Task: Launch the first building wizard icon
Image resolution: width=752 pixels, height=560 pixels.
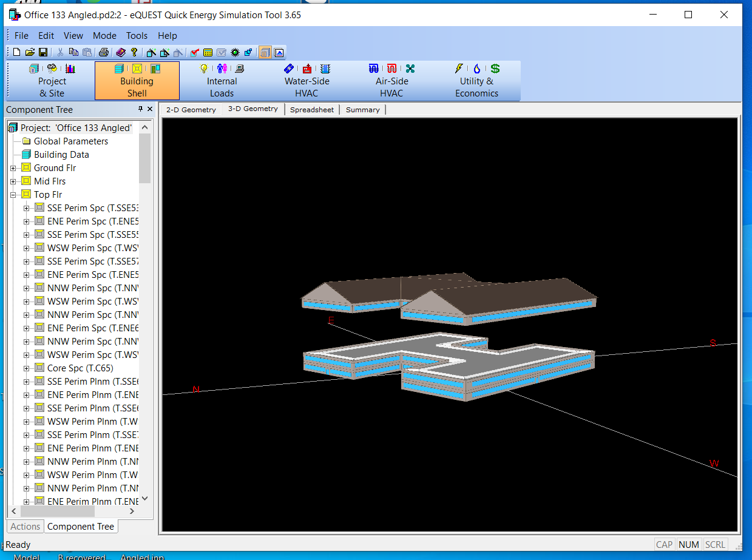Action: point(151,53)
